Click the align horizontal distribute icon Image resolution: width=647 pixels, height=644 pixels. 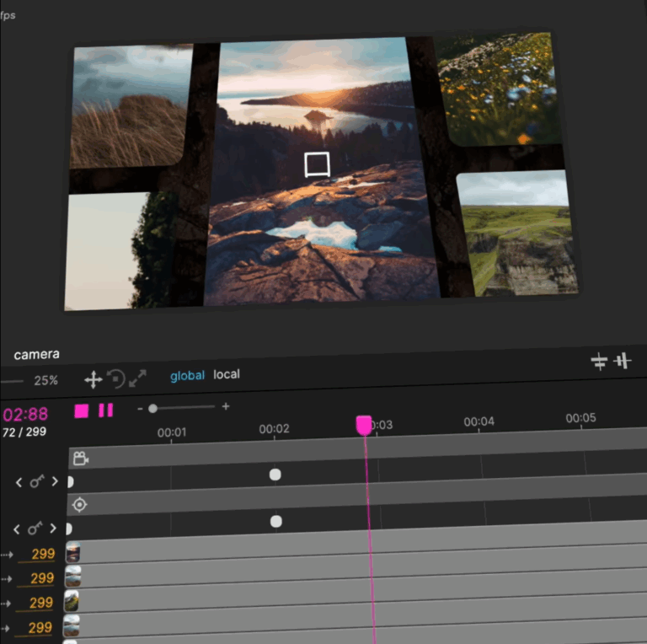pyautogui.click(x=599, y=362)
